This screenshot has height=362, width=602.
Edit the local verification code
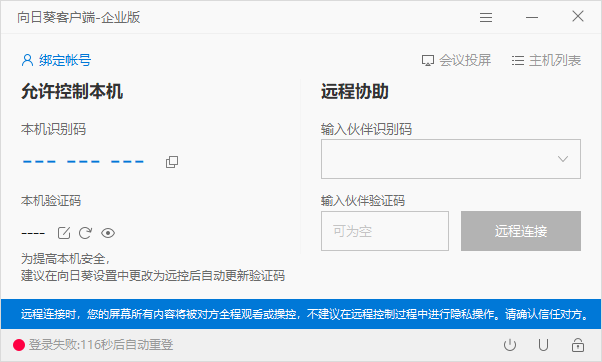(x=64, y=233)
